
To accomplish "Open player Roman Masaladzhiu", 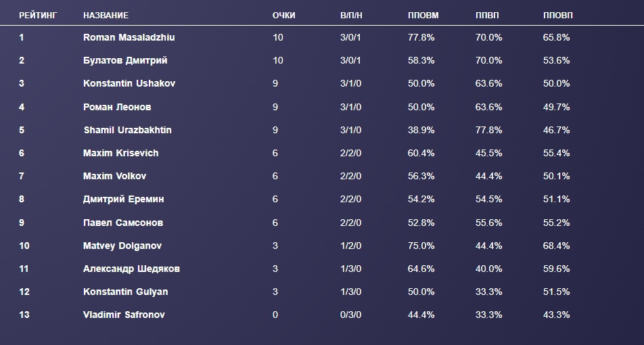I will point(129,37).
